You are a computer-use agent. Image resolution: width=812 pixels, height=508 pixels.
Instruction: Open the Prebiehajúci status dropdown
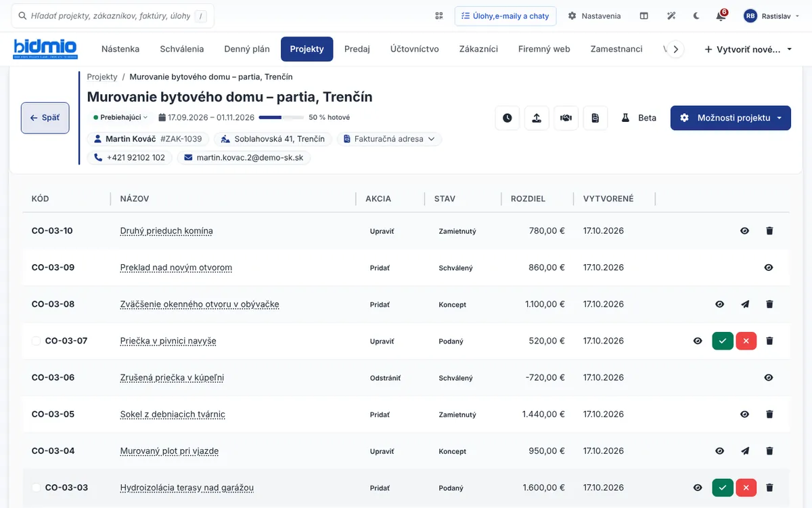tap(120, 117)
